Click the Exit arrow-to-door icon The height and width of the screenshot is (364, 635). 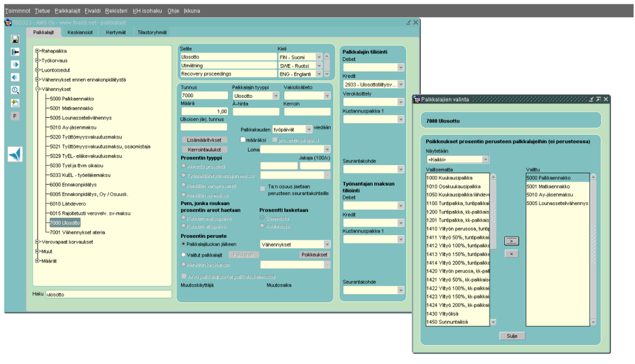15,52
